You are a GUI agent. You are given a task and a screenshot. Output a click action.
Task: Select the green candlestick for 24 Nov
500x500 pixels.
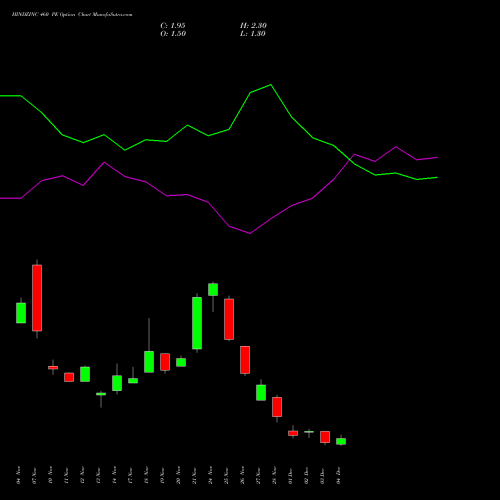(x=213, y=289)
